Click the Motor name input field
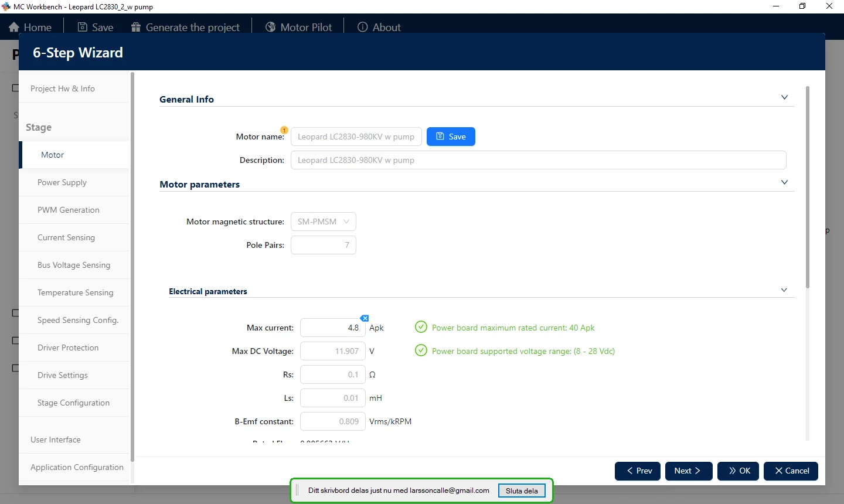The width and height of the screenshot is (844, 504). point(356,137)
